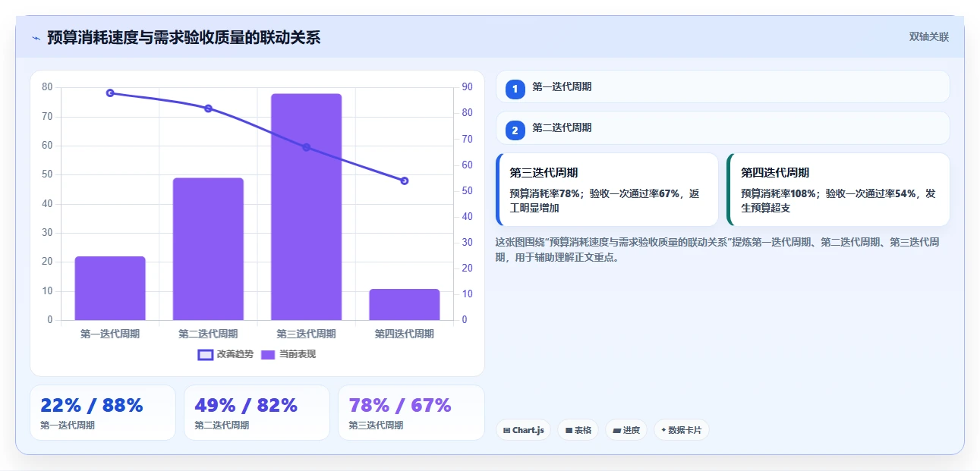Click the line point above 第二迭代周期

pos(208,108)
